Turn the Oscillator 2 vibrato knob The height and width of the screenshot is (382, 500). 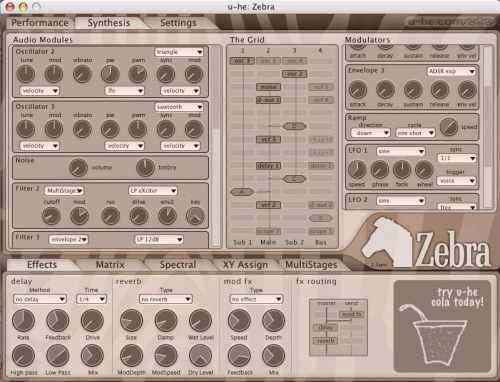point(82,74)
